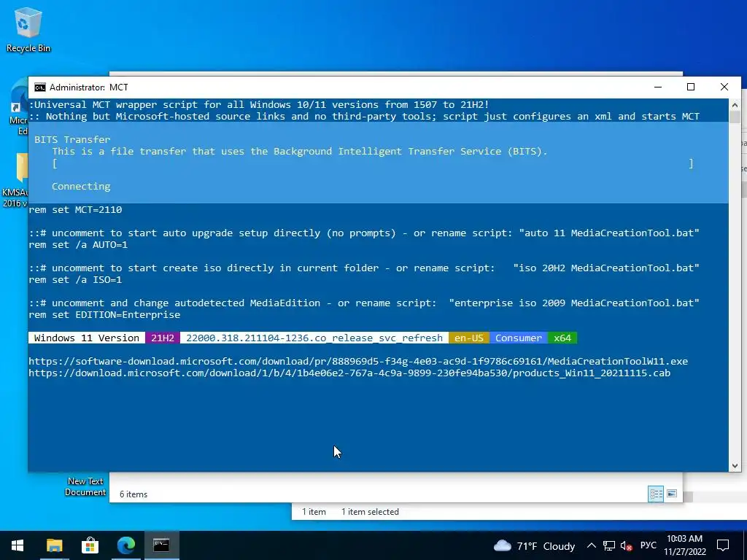Viewport: 747px width, 560px height.
Task: Switch input language via РУС indicator
Action: click(648, 545)
